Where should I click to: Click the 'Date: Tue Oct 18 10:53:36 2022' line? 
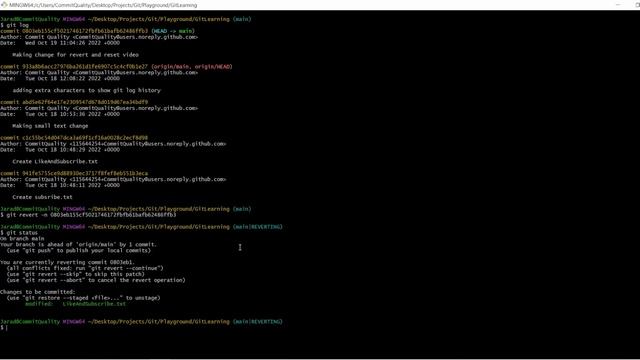60,114
